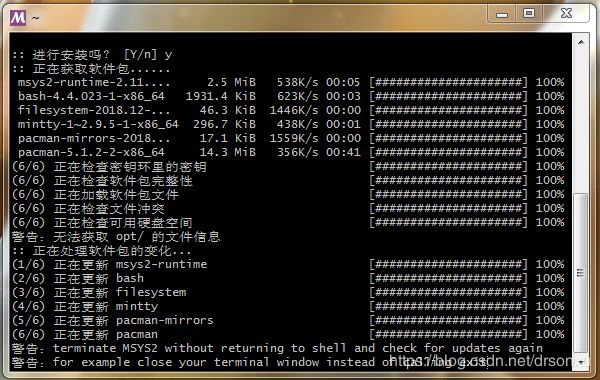Click the vertical scrollbar thumb
Image resolution: width=600 pixels, height=380 pixels.
point(581,273)
